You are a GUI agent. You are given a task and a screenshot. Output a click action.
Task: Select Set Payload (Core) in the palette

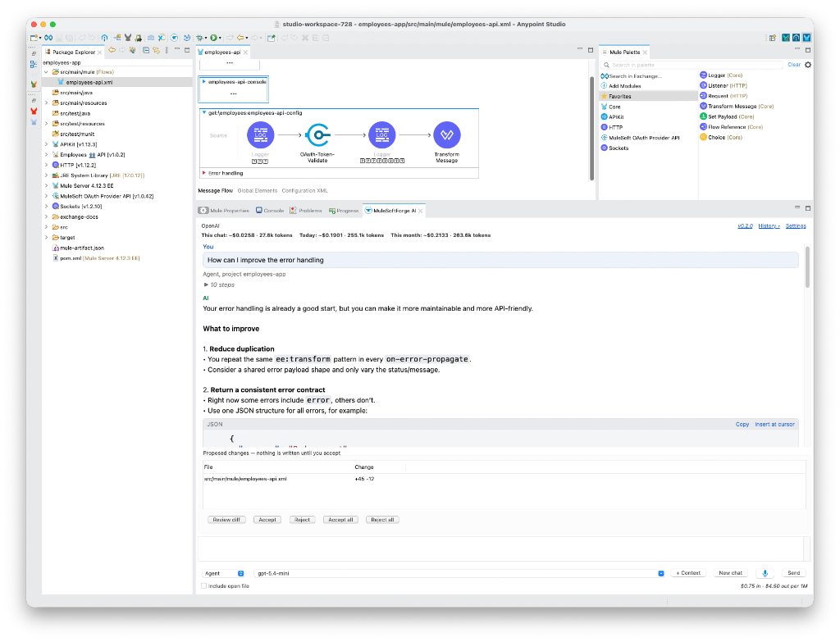[727, 116]
